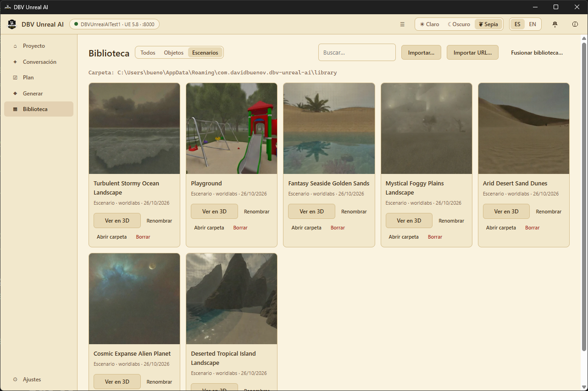View Turbulent Stormy Ocean Landscape in 3D
This screenshot has height=391, width=588.
point(117,221)
